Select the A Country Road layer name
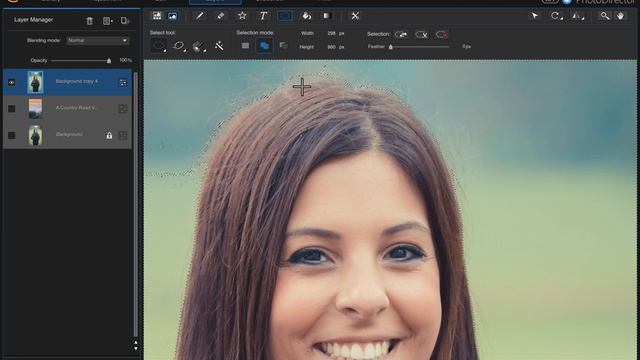 [x=77, y=108]
